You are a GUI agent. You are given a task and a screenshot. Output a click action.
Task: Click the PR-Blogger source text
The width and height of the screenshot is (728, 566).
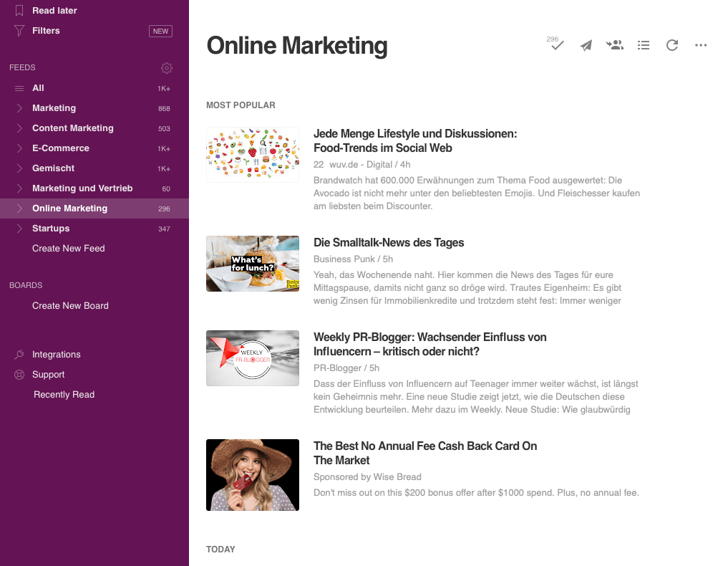337,368
